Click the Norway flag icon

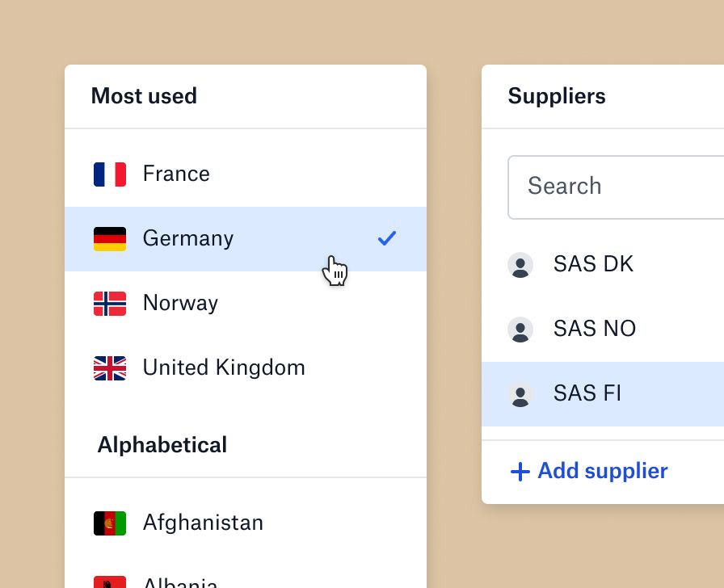coord(110,303)
